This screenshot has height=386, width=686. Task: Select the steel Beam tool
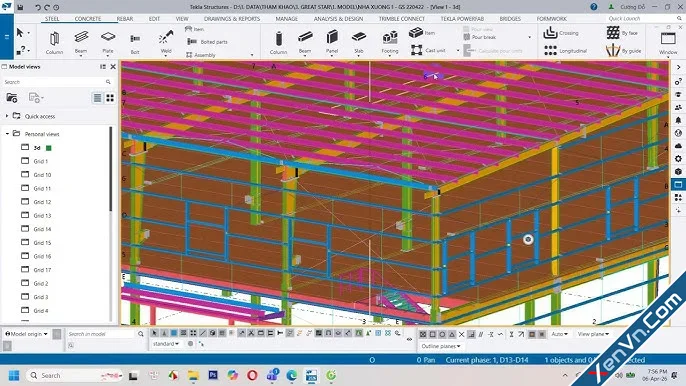tap(81, 42)
